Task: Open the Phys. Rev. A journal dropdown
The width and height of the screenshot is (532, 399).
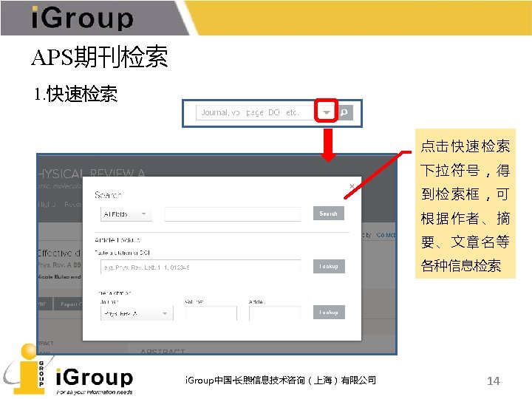Action: pos(137,313)
